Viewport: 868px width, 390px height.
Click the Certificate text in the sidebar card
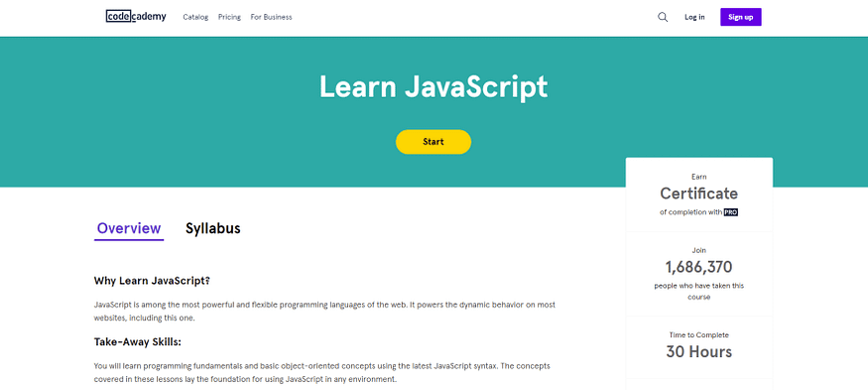click(698, 194)
